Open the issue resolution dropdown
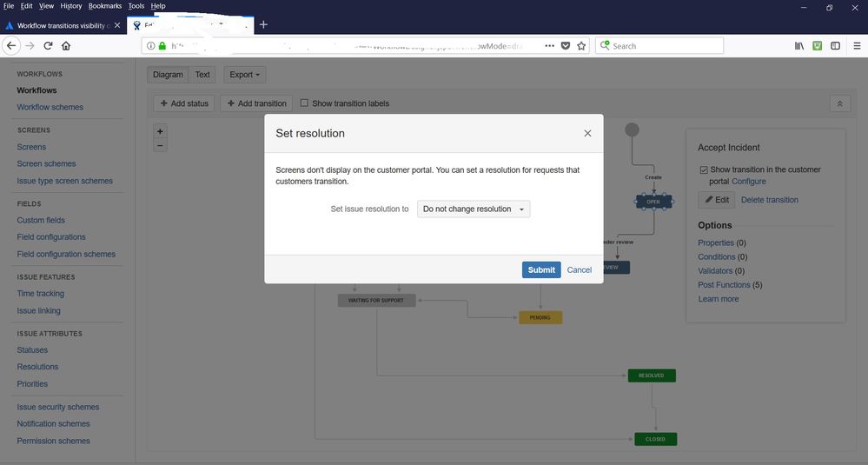 (474, 209)
